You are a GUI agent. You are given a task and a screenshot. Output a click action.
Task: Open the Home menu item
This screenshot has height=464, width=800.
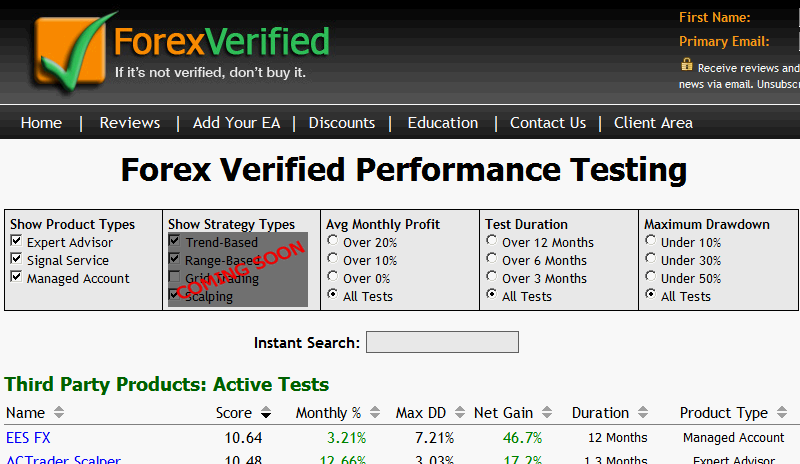[x=41, y=123]
